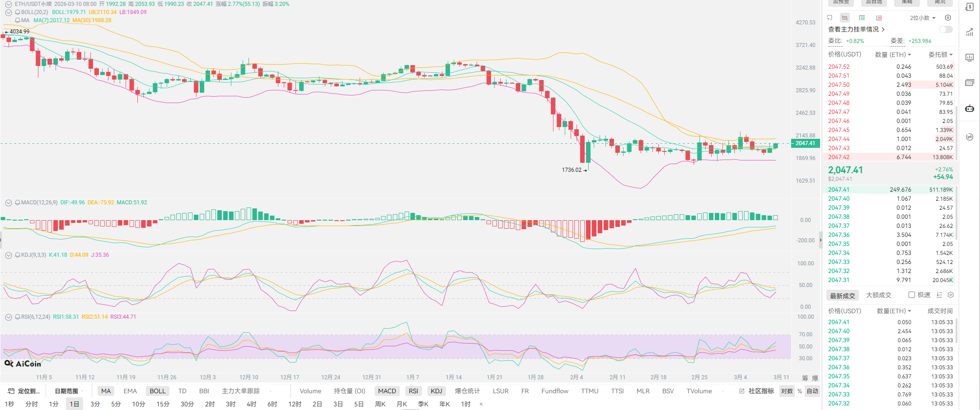
Task: Open the dollar document sidebar icon
Action: (x=969, y=7)
